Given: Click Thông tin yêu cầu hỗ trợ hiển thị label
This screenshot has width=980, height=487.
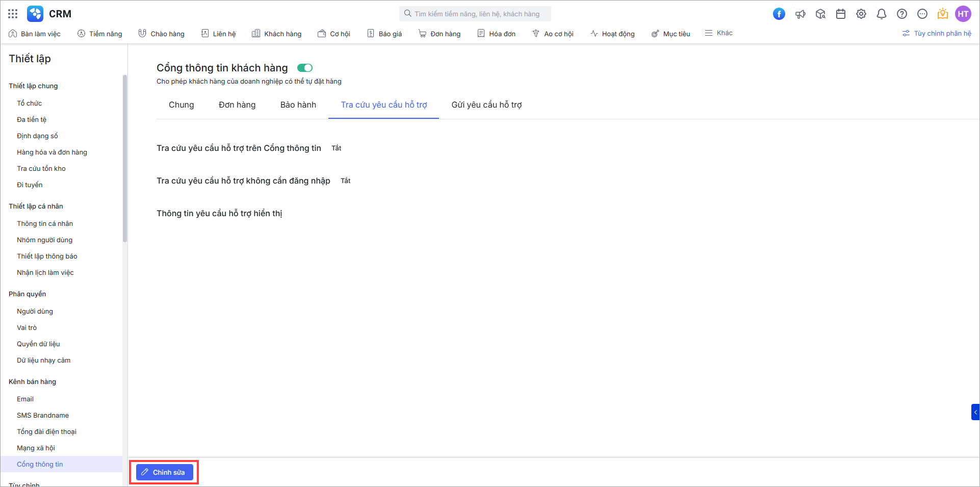Looking at the screenshot, I should tap(219, 213).
